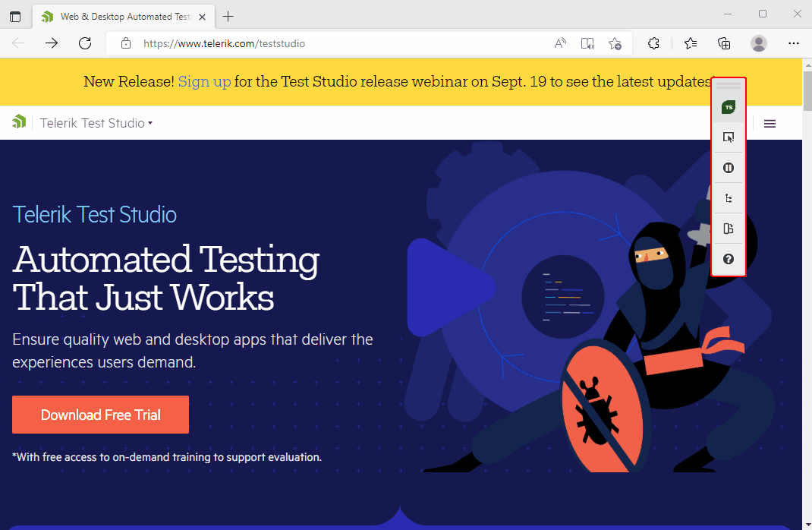Viewport: 812px width, 530px height.
Task: Enable hover-over highlighting in recorder toolbar
Action: (x=728, y=137)
